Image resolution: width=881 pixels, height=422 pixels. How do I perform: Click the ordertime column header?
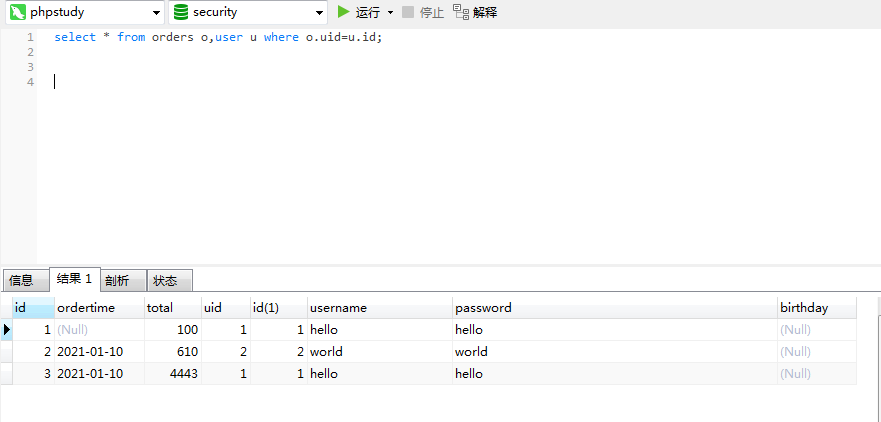tap(99, 307)
